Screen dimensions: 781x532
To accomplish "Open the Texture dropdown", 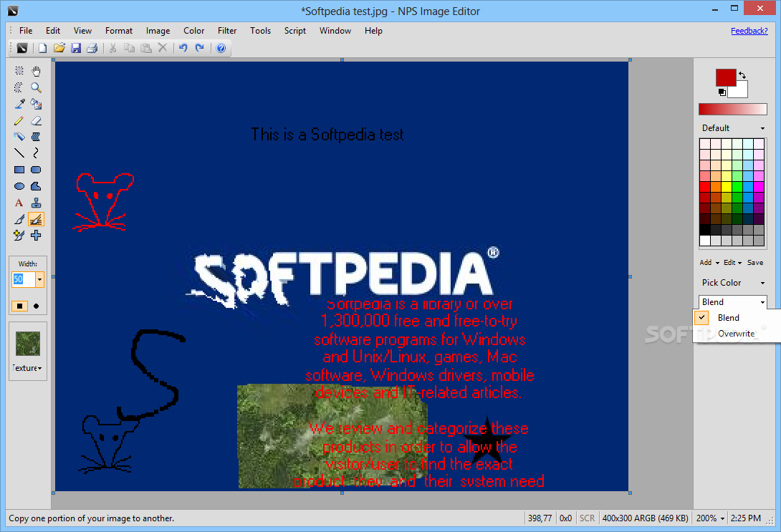I will coord(27,368).
